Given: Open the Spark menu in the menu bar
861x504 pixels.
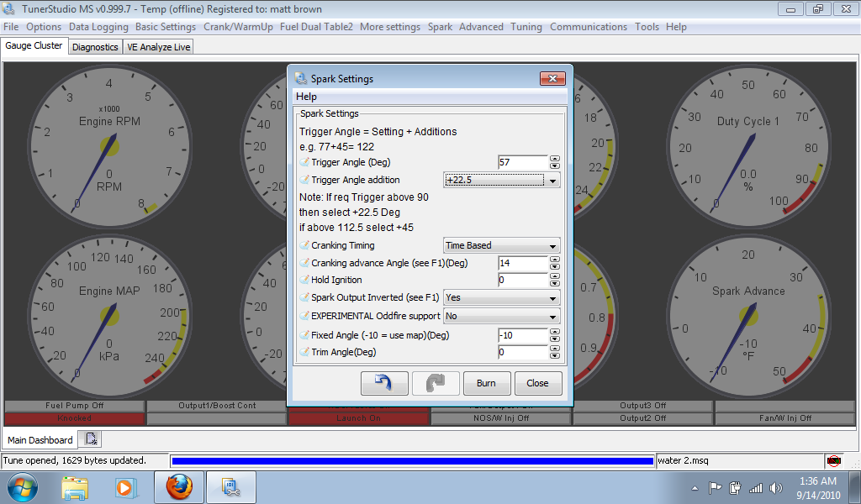Looking at the screenshot, I should tap(441, 26).
